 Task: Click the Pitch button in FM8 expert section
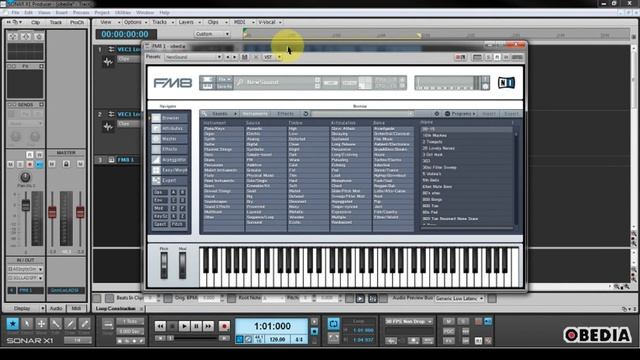click(177, 224)
